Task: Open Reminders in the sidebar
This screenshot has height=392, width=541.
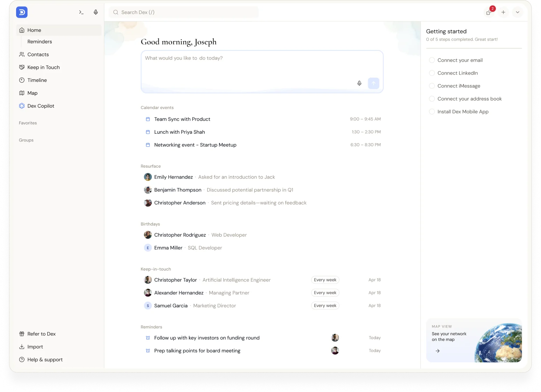Action: tap(40, 42)
